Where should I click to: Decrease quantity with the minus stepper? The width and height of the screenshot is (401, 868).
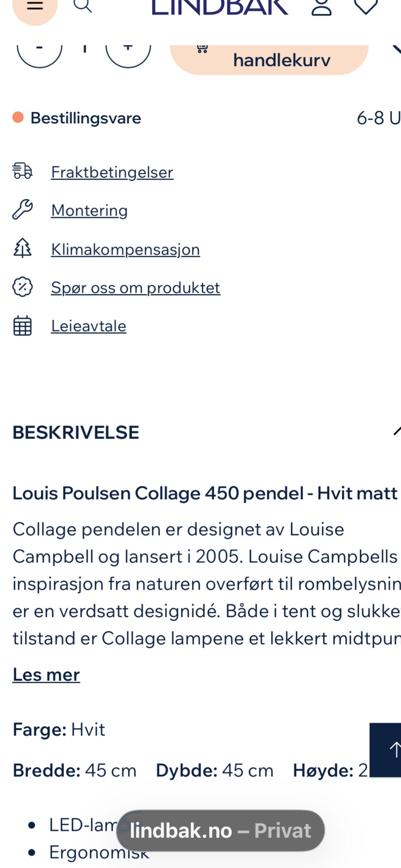[x=40, y=47]
